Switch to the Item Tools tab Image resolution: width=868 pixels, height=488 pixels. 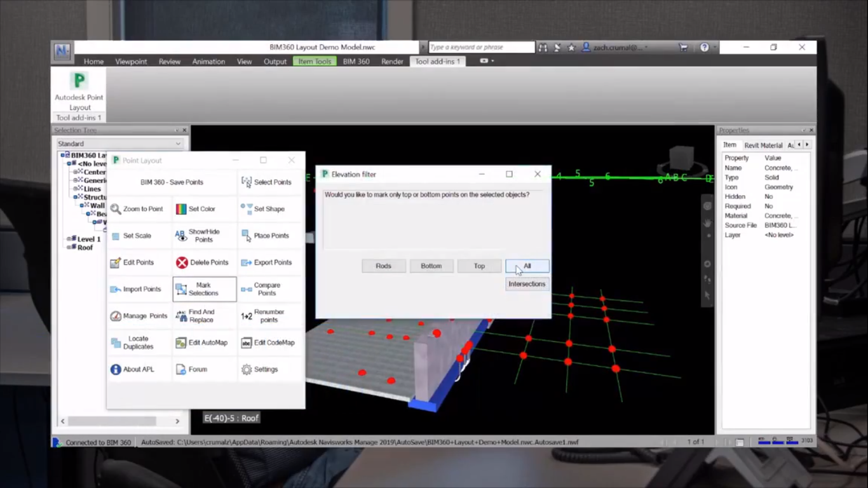click(315, 62)
